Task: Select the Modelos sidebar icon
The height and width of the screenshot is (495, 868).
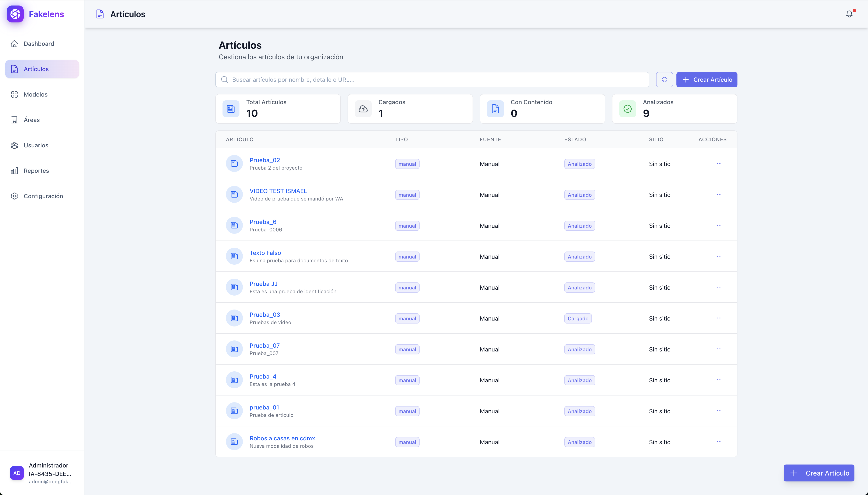Action: [14, 94]
